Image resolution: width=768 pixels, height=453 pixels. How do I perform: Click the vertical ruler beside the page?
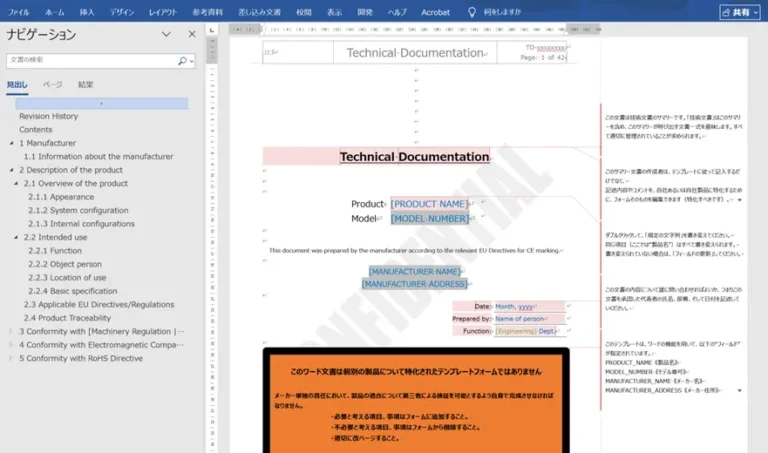point(212,245)
